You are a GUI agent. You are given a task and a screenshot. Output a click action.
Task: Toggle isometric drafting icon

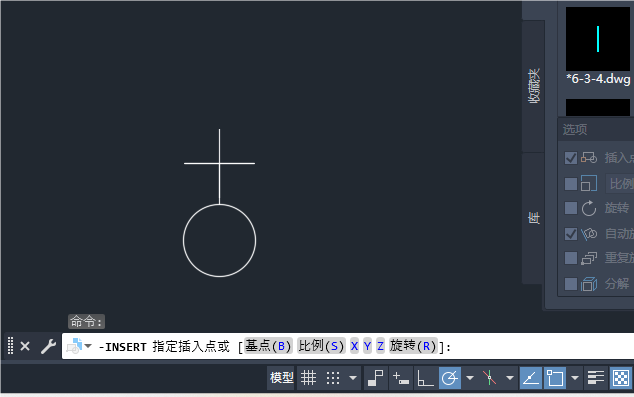click(489, 378)
